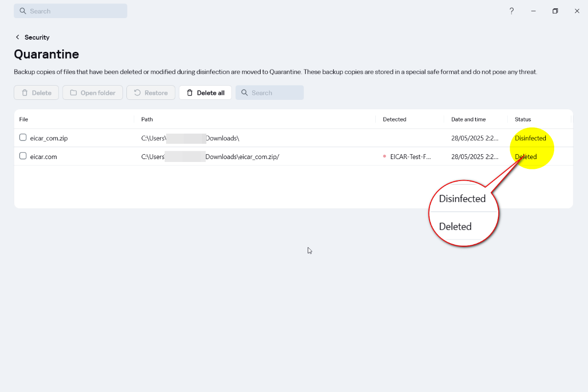Viewport: 588px width, 392px height.
Task: Click the magnifier icon in top search bar
Action: [x=23, y=11]
